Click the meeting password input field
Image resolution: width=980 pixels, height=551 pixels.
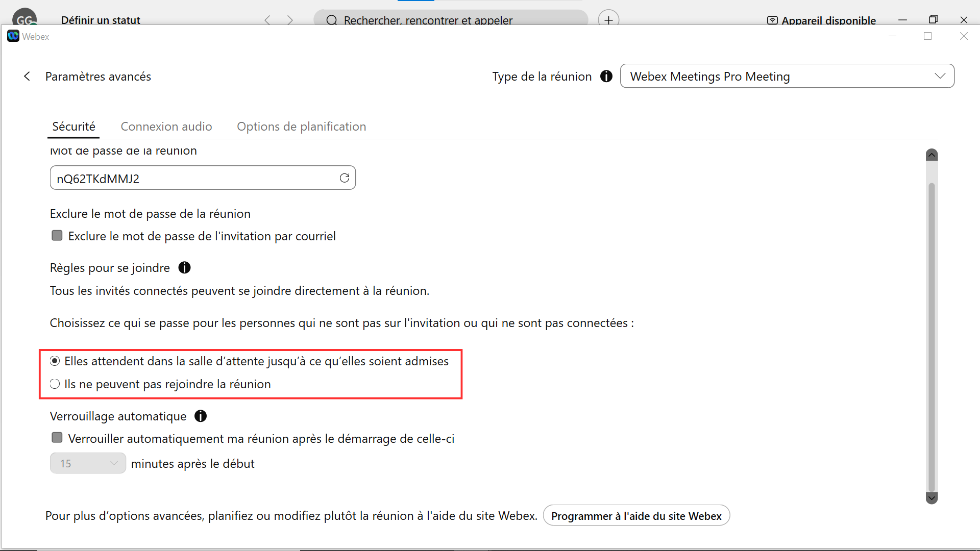(203, 178)
